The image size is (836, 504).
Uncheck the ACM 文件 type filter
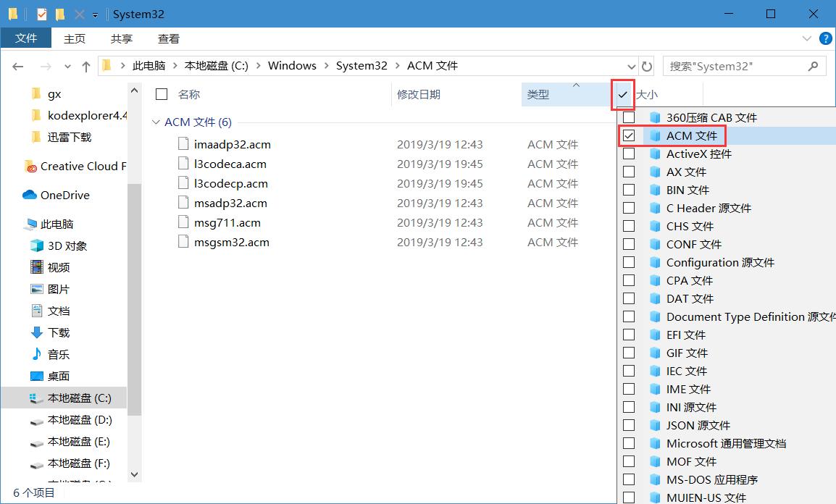click(x=628, y=135)
